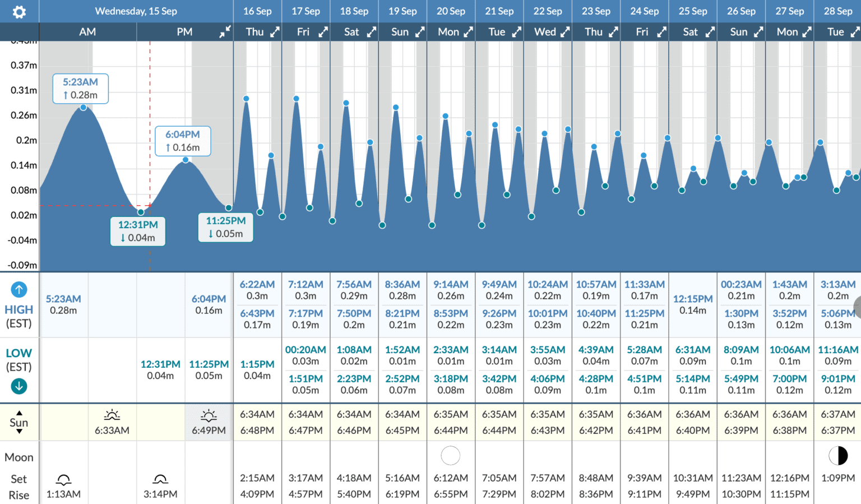Click the sunrise icon above 6:33AM

(112, 415)
